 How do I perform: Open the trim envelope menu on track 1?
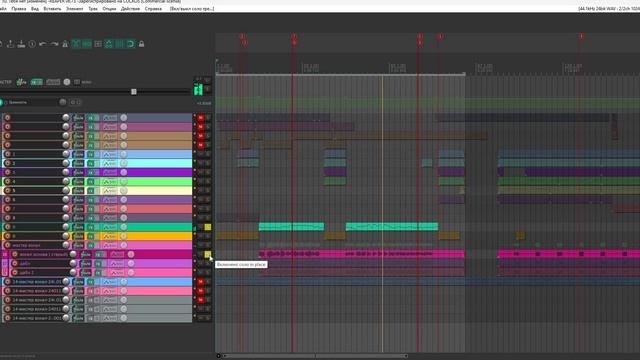(109, 154)
